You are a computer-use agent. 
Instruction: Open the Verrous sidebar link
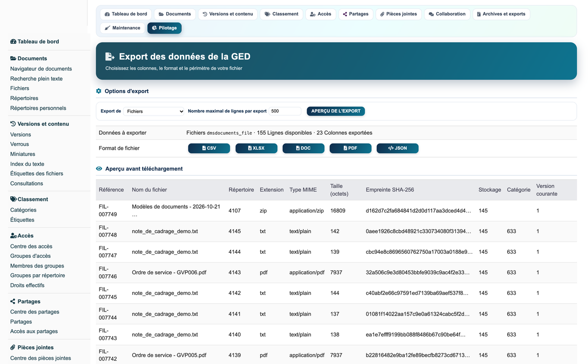coord(20,145)
